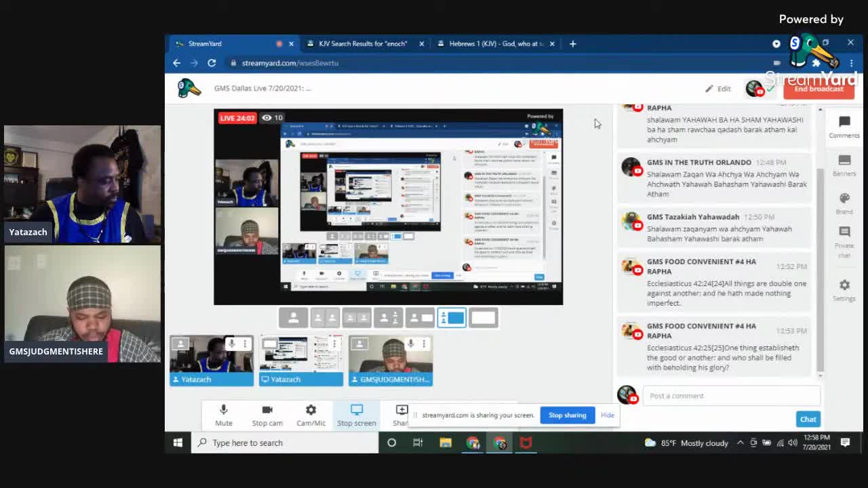Viewport: 868px width, 488px height.
Task: Go back in browser
Action: click(177, 63)
